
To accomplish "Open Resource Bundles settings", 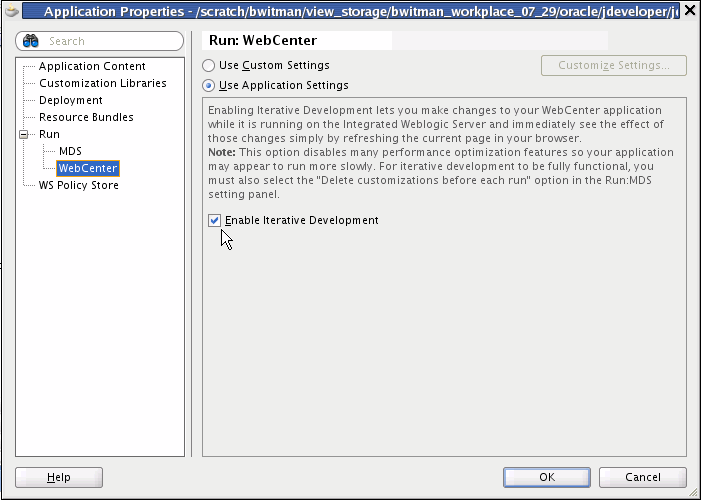I will pyautogui.click(x=86, y=117).
